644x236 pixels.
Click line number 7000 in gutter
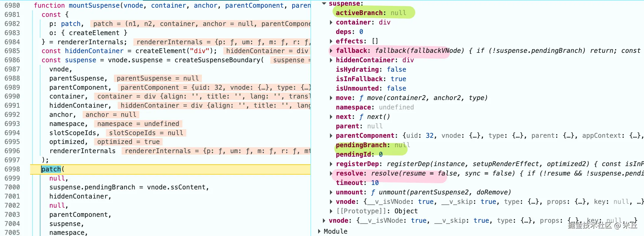[12, 187]
